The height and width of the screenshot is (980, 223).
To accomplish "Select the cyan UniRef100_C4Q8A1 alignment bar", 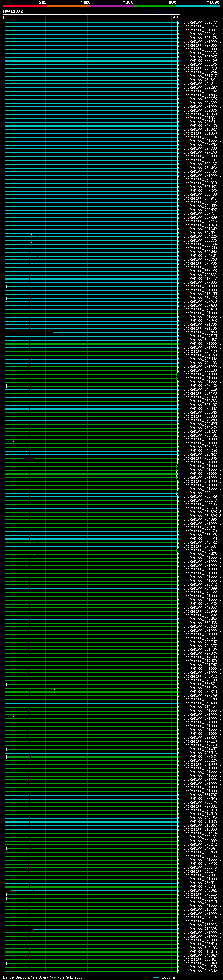I will click(x=95, y=891).
